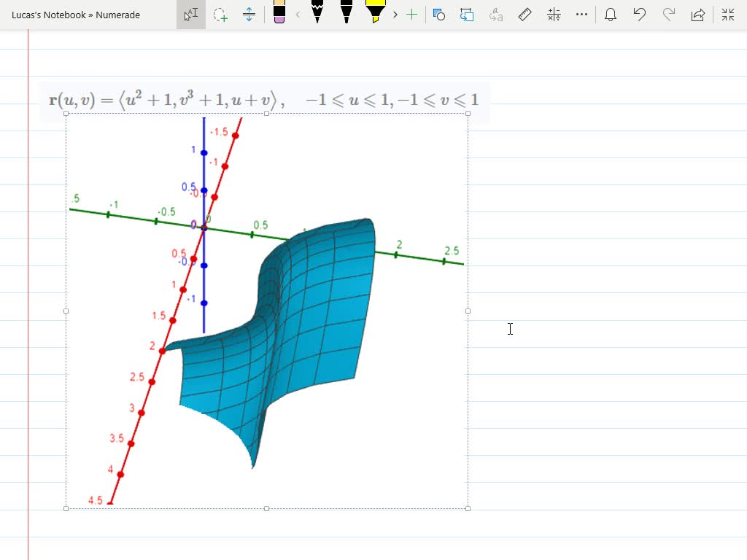Undo the last action

pos(640,15)
